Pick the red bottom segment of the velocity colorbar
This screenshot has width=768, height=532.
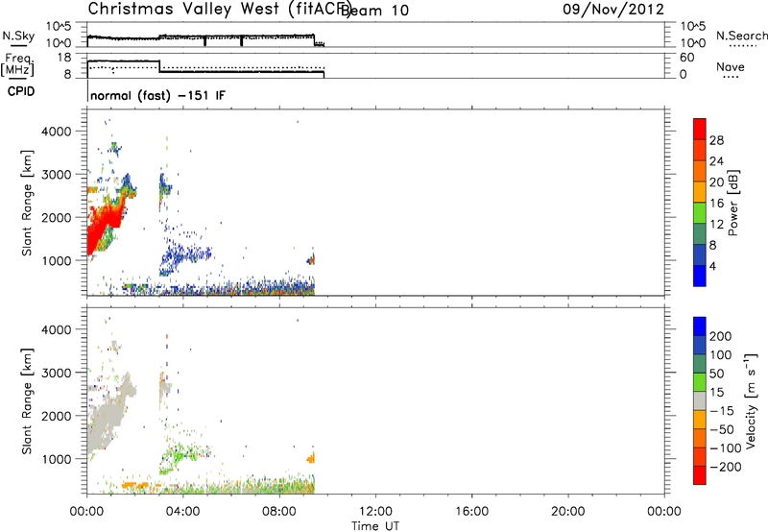[x=700, y=475]
